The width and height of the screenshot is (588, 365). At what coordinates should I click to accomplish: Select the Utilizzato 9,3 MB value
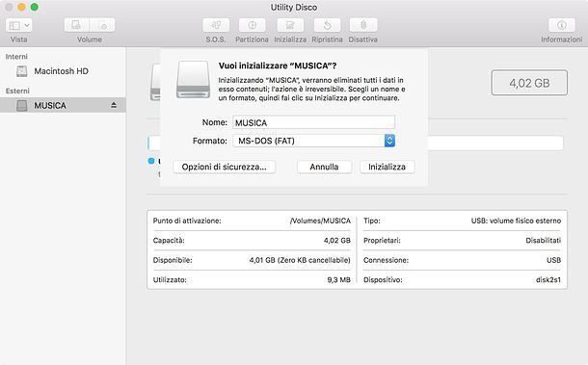pyautogui.click(x=339, y=280)
